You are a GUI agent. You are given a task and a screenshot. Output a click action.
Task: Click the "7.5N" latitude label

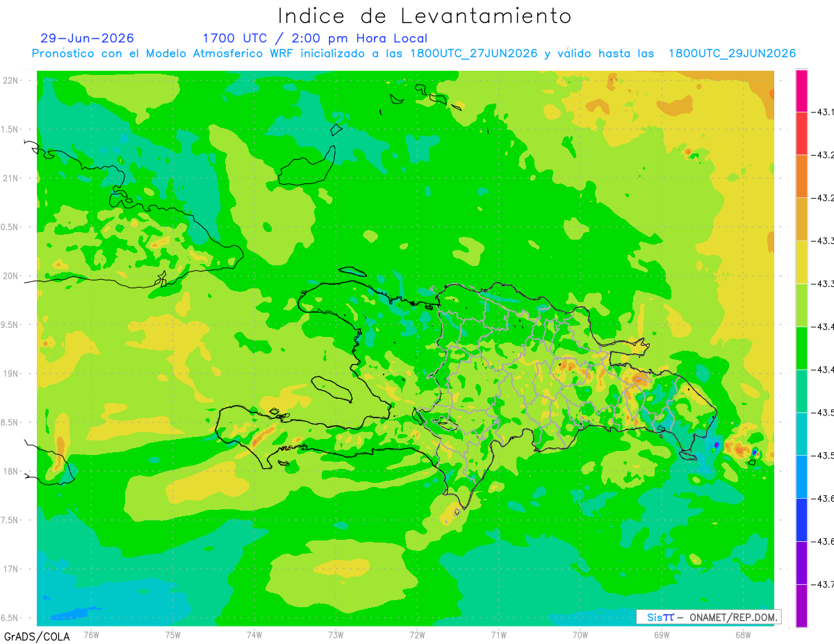[10, 520]
